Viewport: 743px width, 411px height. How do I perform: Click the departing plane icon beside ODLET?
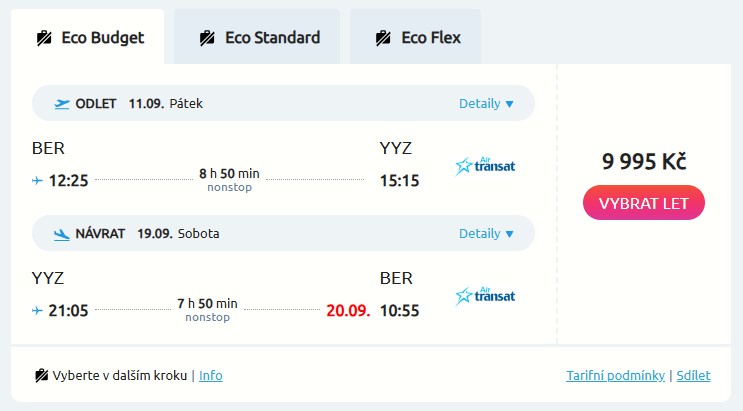(62, 103)
